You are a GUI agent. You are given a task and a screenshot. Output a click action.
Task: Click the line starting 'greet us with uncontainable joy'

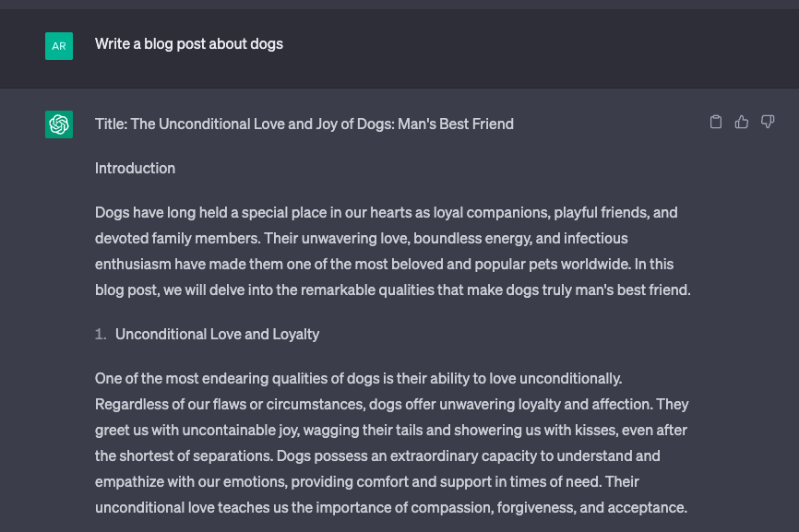tap(391, 431)
